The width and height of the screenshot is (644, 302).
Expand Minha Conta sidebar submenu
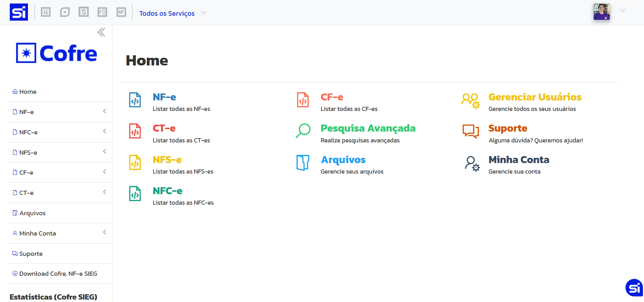tap(104, 232)
